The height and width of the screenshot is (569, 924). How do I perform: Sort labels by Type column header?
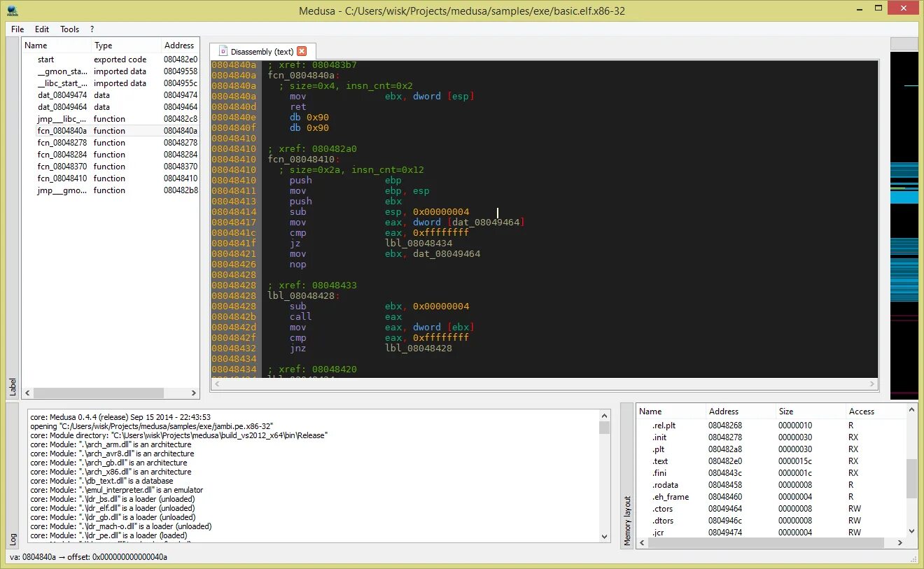[x=127, y=45]
